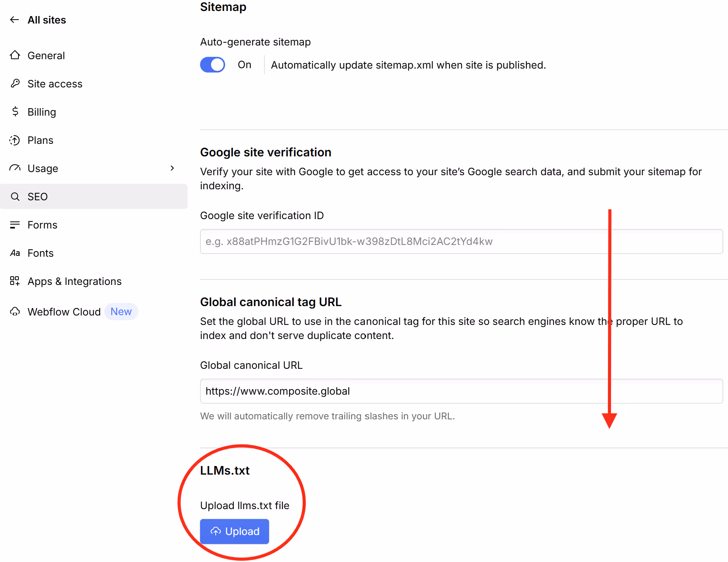Screen dimensions: 728x562
Task: Click the All sites link
Action: pyautogui.click(x=47, y=20)
